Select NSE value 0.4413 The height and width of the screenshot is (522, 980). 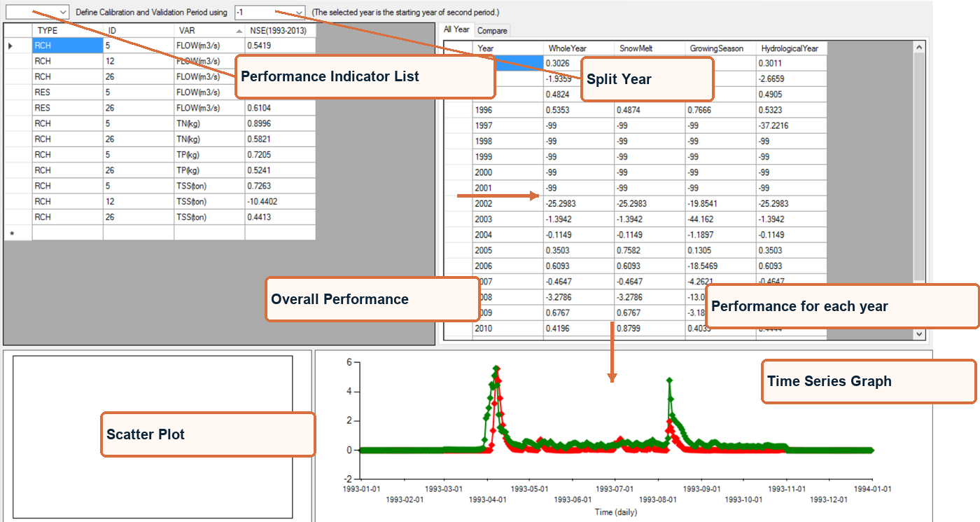280,217
